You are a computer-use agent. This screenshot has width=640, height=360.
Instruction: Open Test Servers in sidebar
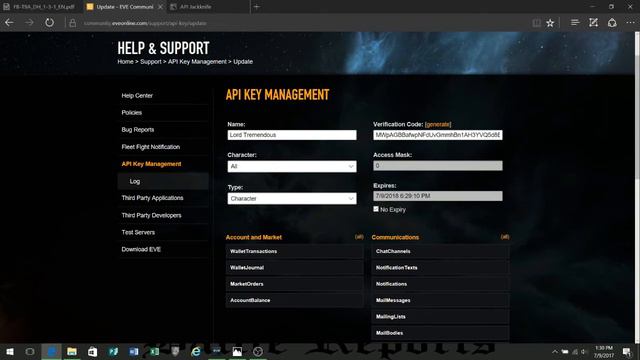tap(138, 232)
